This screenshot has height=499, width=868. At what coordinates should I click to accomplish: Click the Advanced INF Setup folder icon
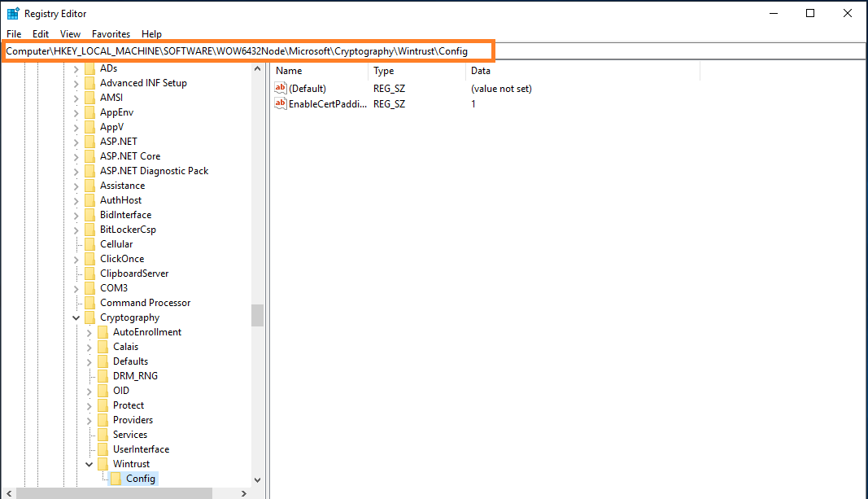(89, 83)
